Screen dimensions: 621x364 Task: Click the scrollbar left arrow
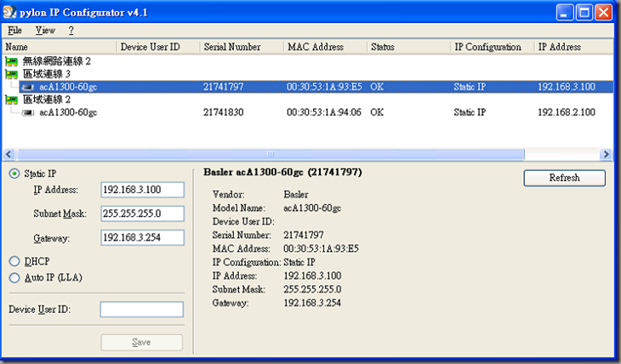point(9,154)
